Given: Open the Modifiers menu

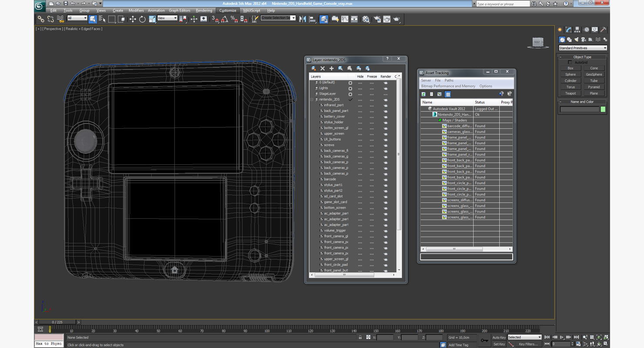Looking at the screenshot, I should click(x=136, y=10).
